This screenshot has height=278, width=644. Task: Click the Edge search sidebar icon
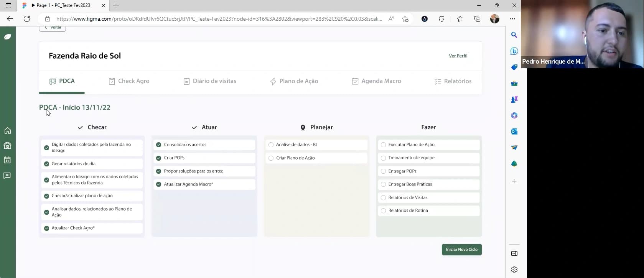pos(514,35)
